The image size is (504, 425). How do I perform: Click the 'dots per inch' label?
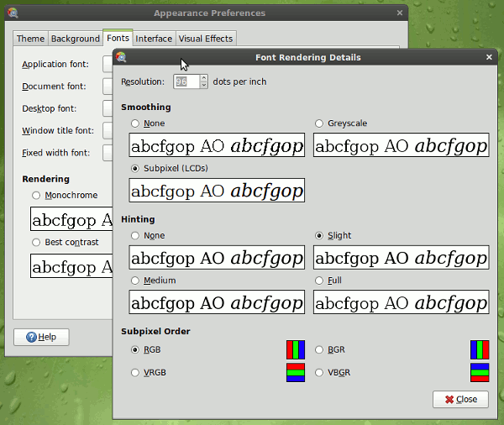[239, 81]
